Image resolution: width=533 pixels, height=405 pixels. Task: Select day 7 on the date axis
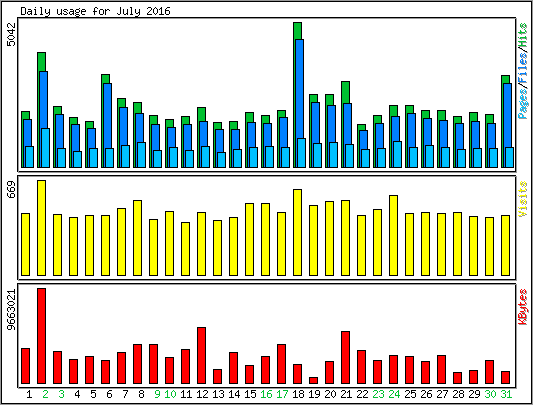[125, 394]
